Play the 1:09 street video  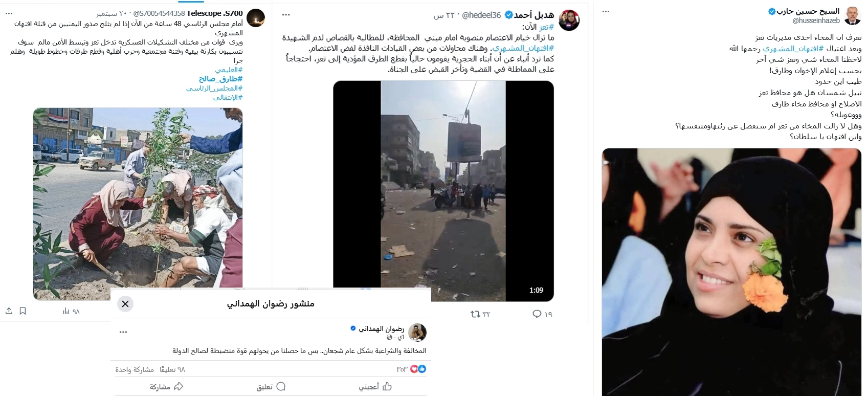point(443,191)
